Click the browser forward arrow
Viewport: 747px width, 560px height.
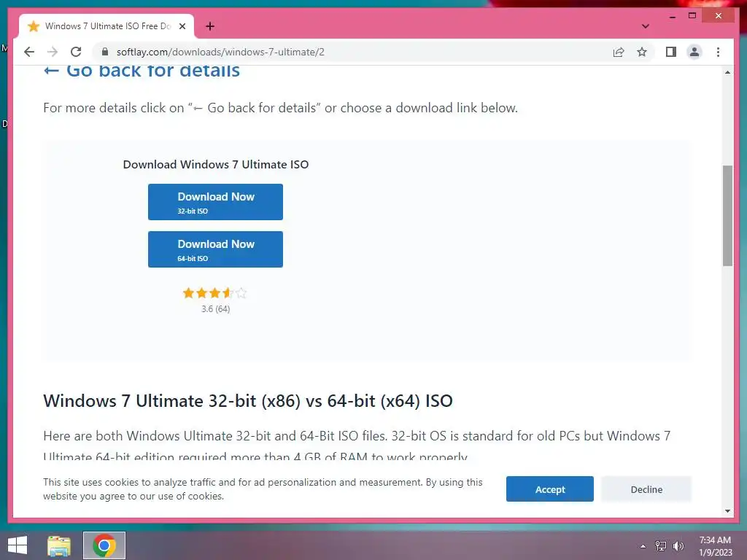(53, 52)
